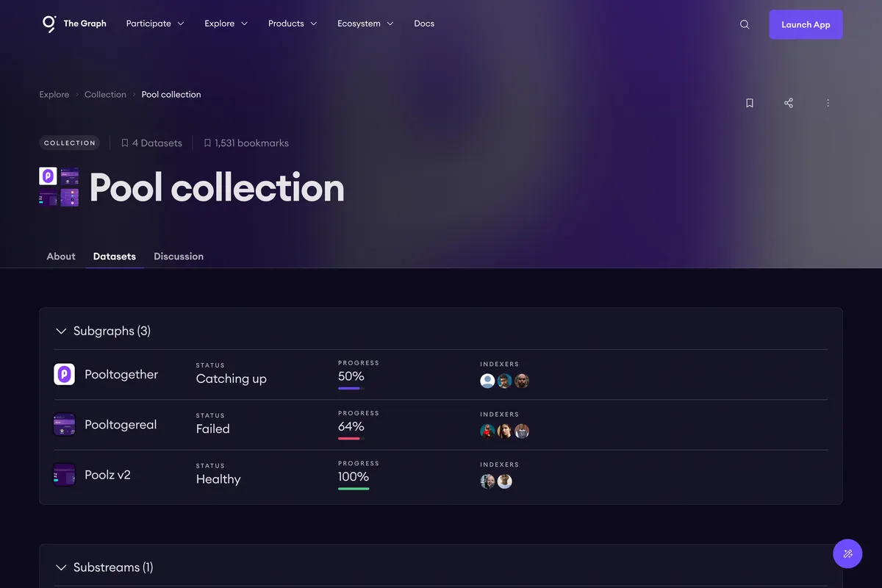Open the Products dropdown menu

point(293,24)
